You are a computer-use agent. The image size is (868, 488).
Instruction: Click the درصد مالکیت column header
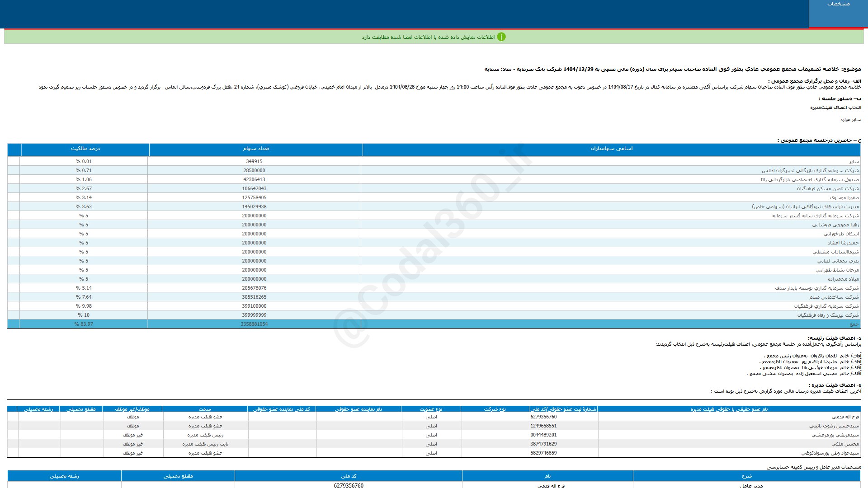point(85,149)
